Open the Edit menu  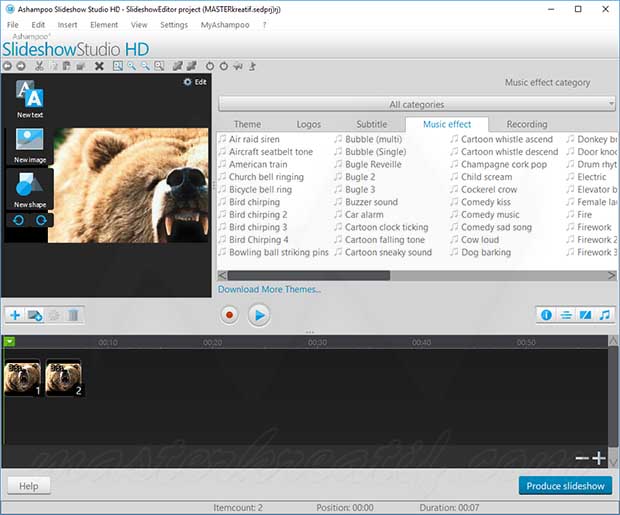pos(38,25)
